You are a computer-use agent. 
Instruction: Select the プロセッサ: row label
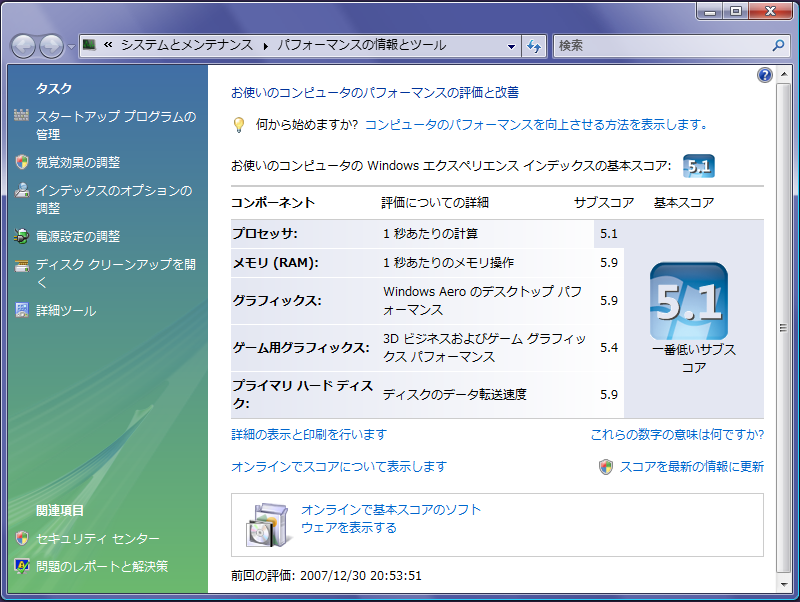click(x=265, y=234)
